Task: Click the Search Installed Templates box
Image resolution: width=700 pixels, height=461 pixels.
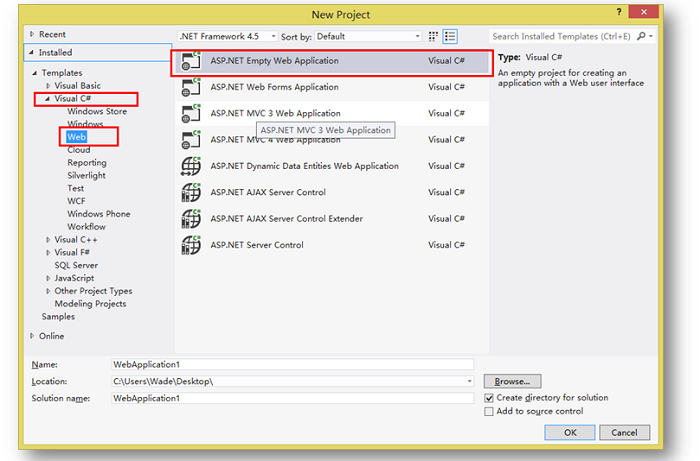Action: [562, 37]
